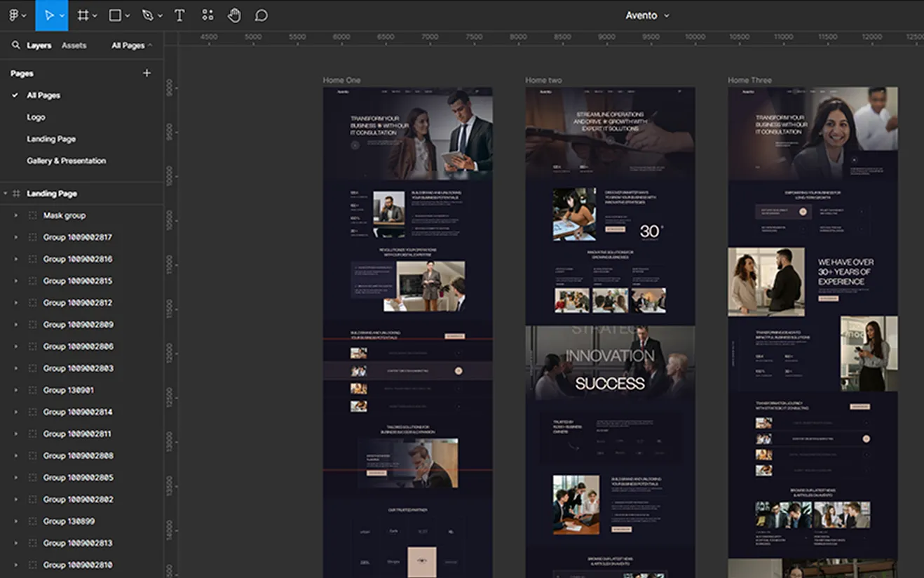Expand the Mask group layer
The image size is (924, 578).
[x=16, y=215]
